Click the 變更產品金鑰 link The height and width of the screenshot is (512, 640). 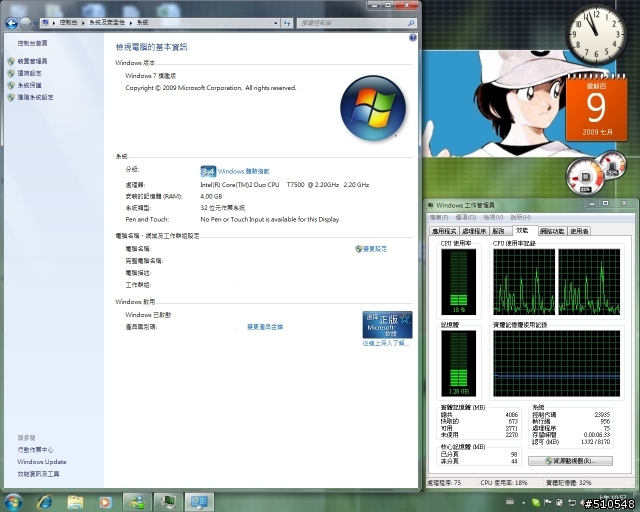click(265, 327)
